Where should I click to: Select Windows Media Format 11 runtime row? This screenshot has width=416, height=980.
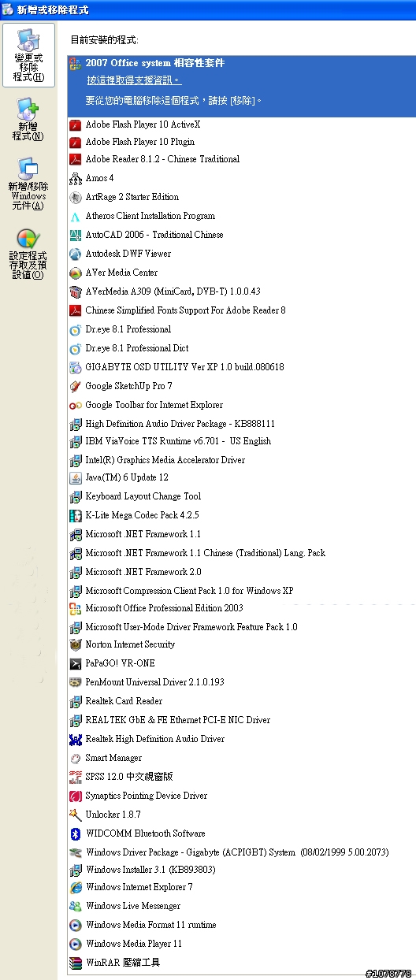click(x=241, y=925)
